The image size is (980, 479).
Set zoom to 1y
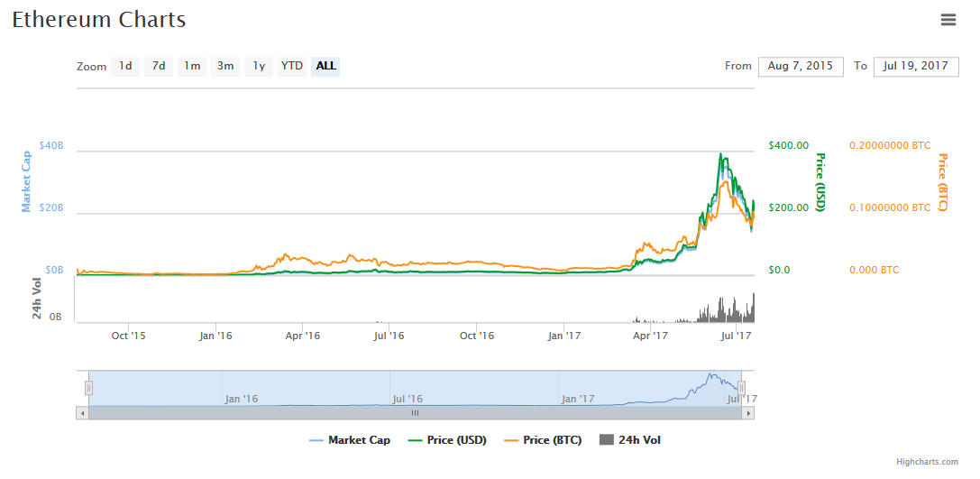click(x=259, y=66)
